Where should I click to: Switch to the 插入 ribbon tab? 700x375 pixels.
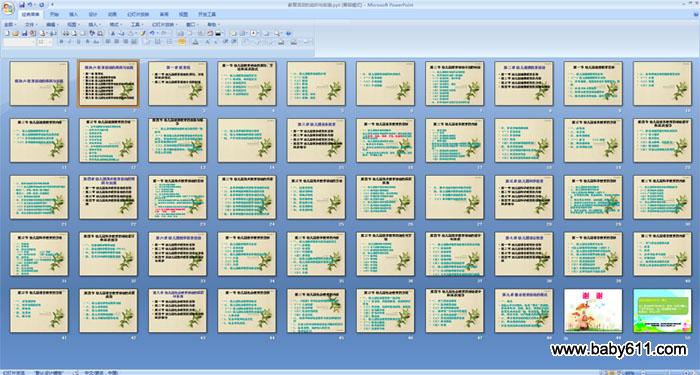(74, 14)
